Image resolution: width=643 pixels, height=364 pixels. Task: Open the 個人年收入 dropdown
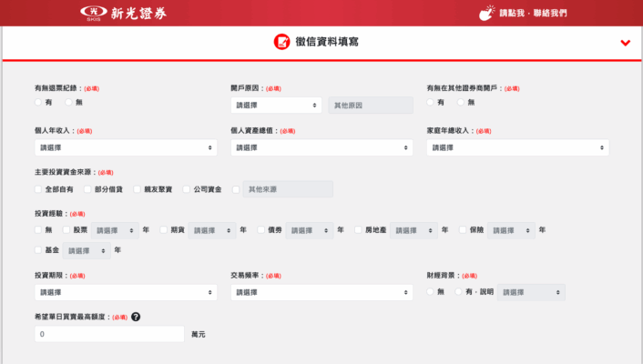pos(126,147)
